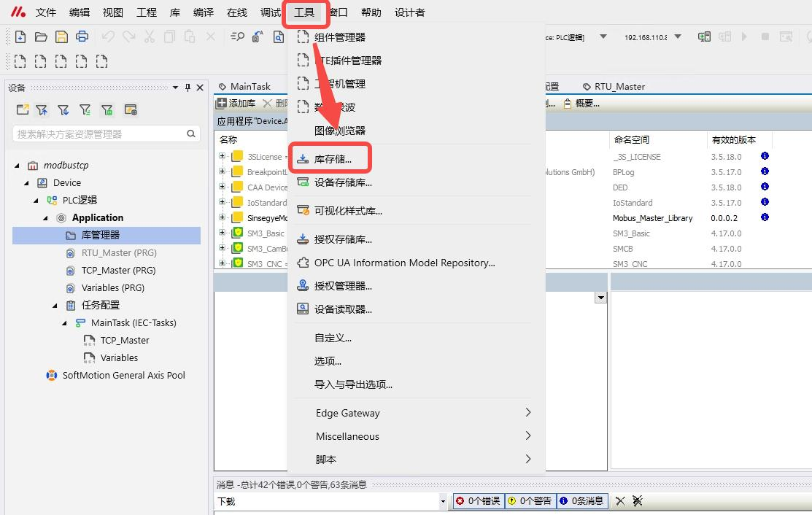
Task: Open the 工程 menu
Action: point(147,12)
